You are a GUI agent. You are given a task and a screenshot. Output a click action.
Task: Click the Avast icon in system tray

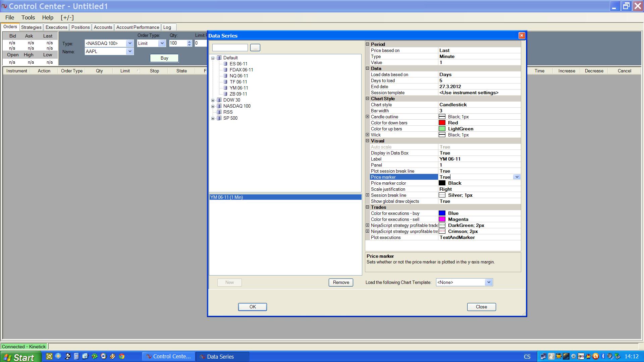tap(595, 356)
